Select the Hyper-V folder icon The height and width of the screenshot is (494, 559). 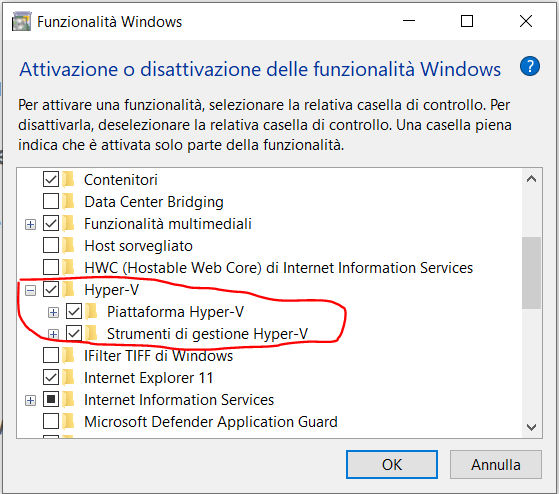pos(68,289)
